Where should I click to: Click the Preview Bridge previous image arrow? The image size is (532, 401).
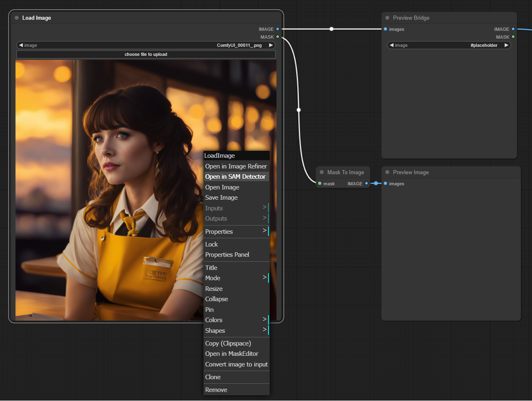391,45
